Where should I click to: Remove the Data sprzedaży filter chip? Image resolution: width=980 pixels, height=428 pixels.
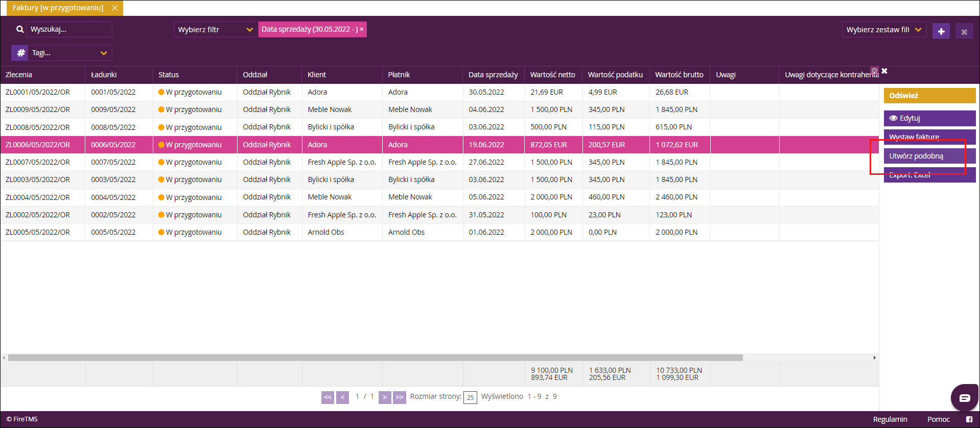(x=362, y=29)
